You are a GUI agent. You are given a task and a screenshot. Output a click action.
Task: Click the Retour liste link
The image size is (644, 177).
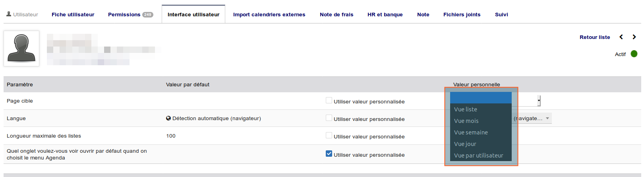click(x=595, y=37)
